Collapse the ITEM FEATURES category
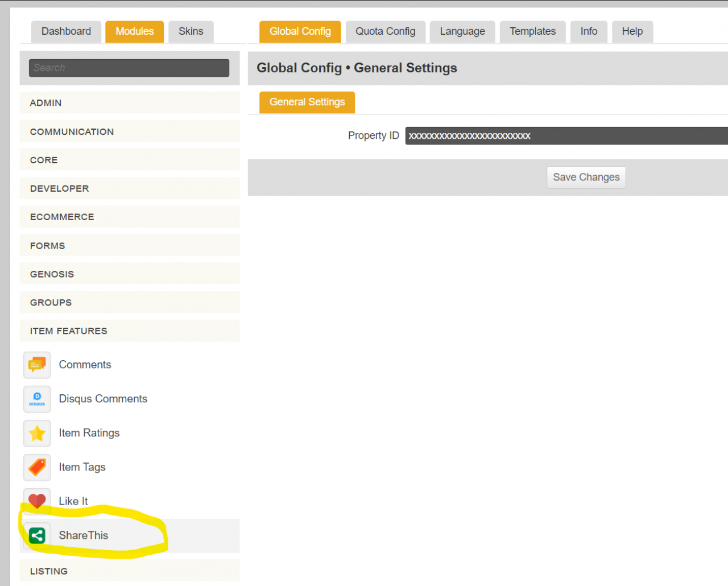 (x=130, y=331)
